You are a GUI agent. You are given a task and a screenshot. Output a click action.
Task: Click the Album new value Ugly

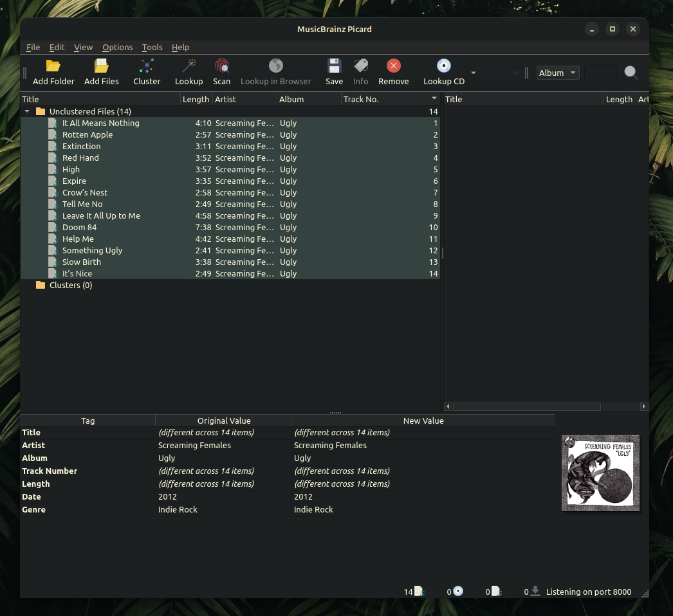(302, 458)
